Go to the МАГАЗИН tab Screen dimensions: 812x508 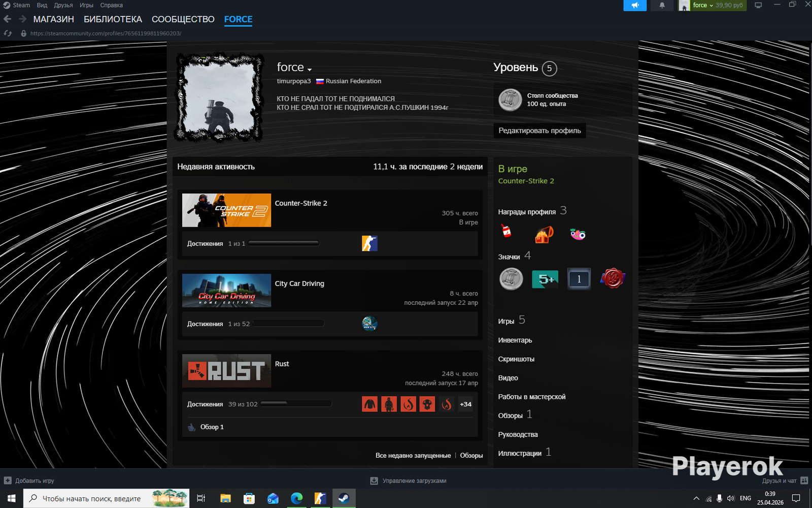(x=54, y=19)
